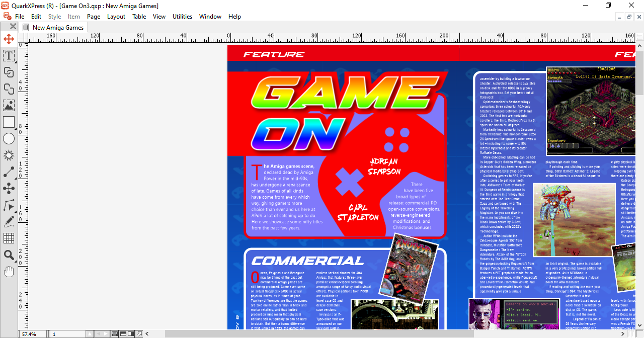
Task: Click the next page navigation arrow
Action: [x=106, y=333]
